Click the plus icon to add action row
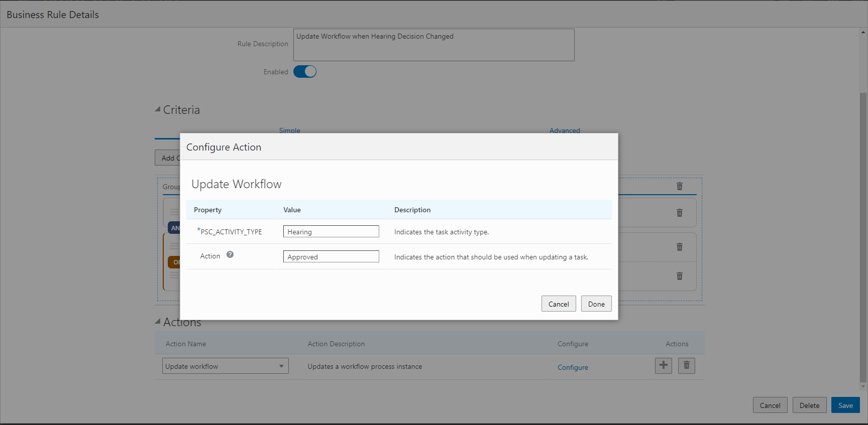 [x=663, y=366]
